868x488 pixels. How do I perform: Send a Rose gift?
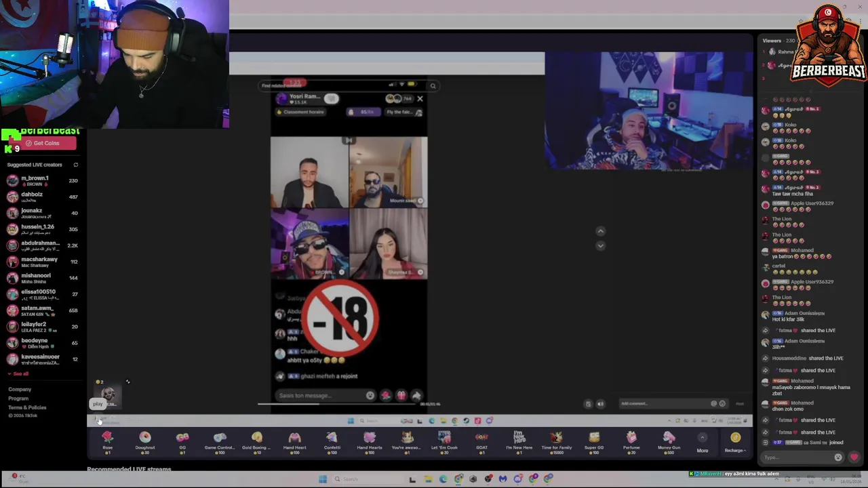(107, 442)
